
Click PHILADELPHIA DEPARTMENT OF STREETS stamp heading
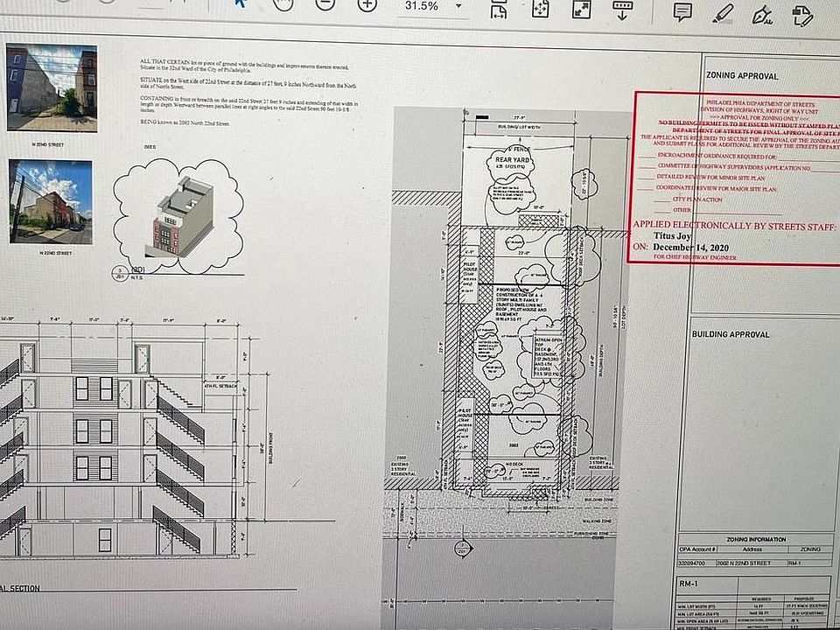point(760,103)
